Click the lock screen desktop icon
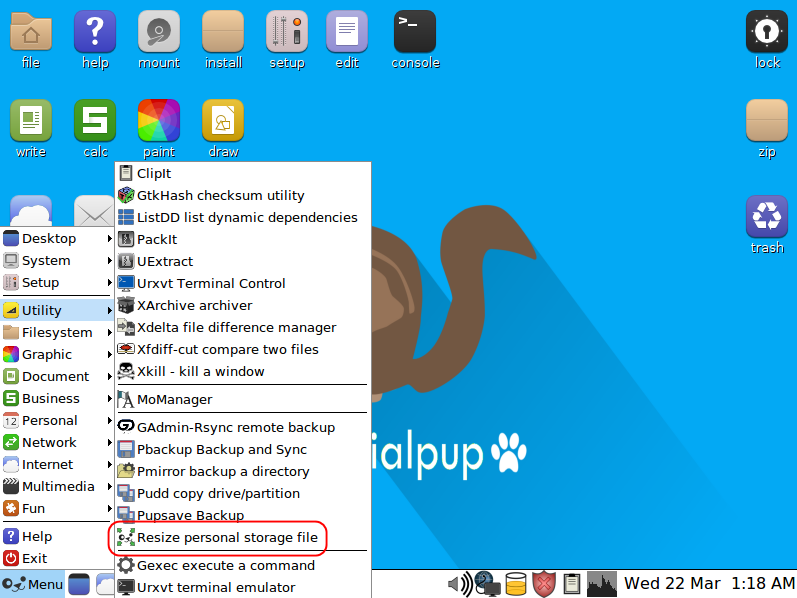Image resolution: width=797 pixels, height=598 pixels. click(767, 32)
